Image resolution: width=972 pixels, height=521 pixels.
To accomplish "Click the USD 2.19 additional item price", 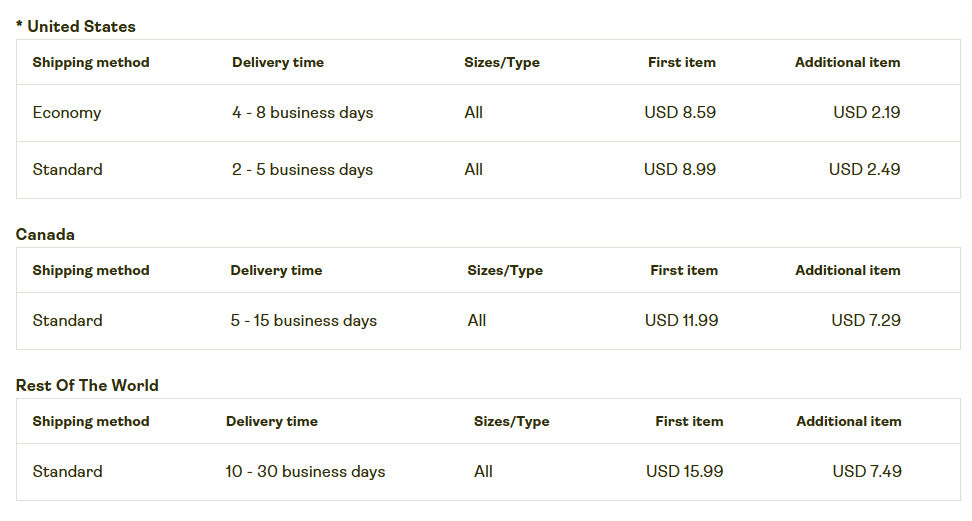I will click(x=866, y=113).
